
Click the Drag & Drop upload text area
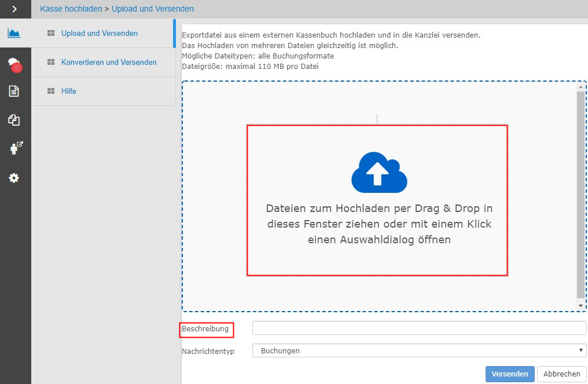pos(379,224)
